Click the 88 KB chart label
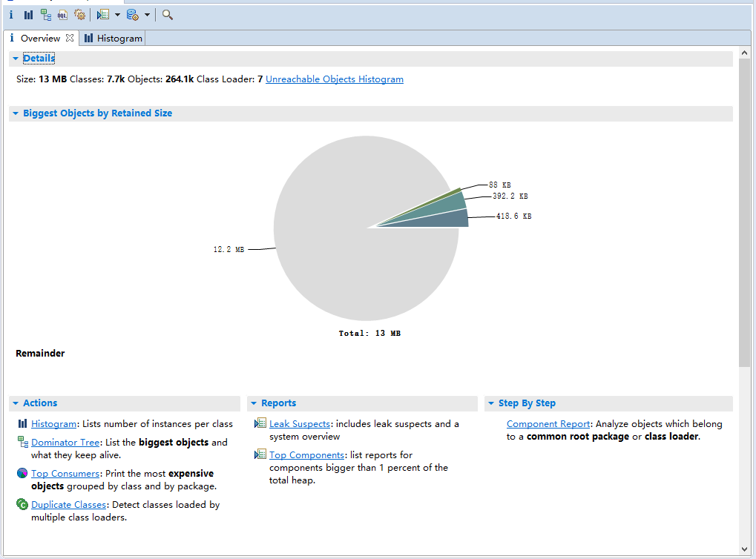Viewport: 756px width, 559px height. coord(499,185)
